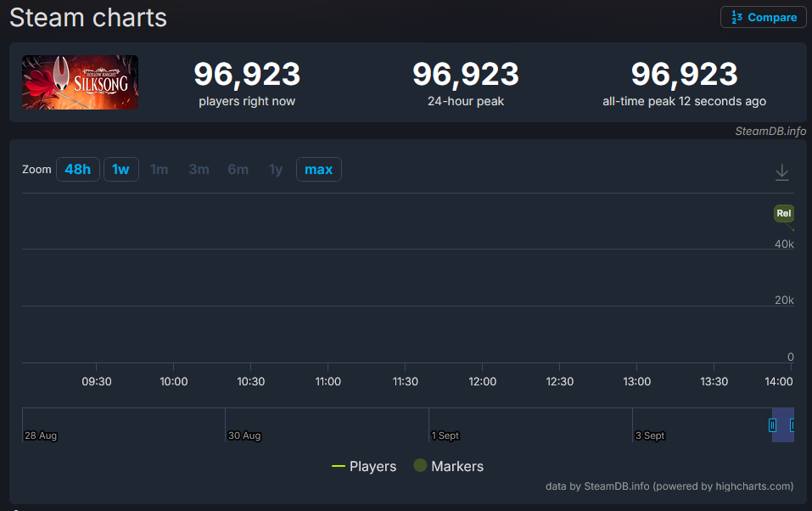Click the 1 Sept navigator label

point(445,435)
